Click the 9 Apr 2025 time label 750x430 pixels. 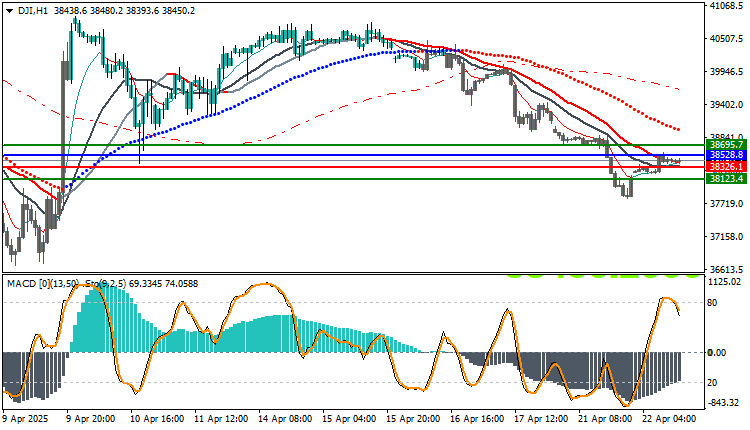coord(26,419)
